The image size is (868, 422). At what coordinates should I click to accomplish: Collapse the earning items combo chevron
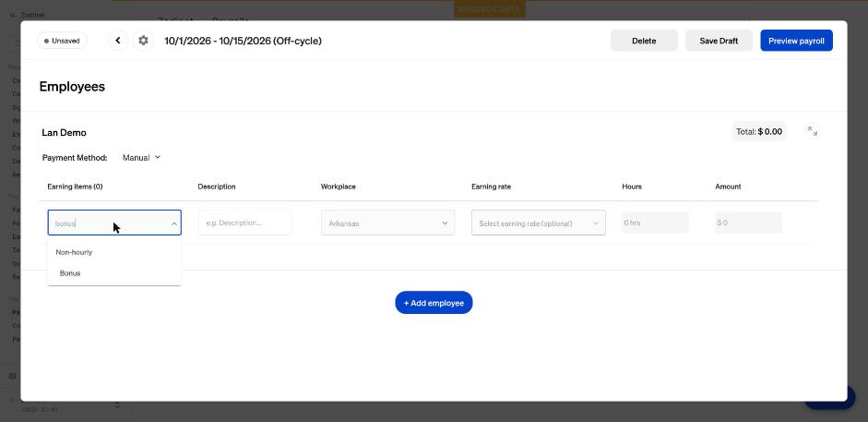tap(173, 223)
